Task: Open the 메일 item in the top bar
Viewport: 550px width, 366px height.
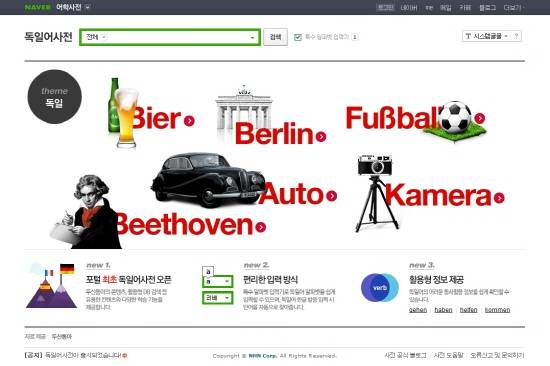Action: pos(445,7)
